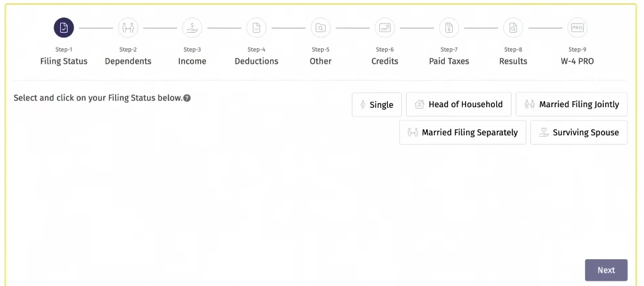Select the Step-8 Results search icon
This screenshot has height=286, width=644.
pos(513,28)
